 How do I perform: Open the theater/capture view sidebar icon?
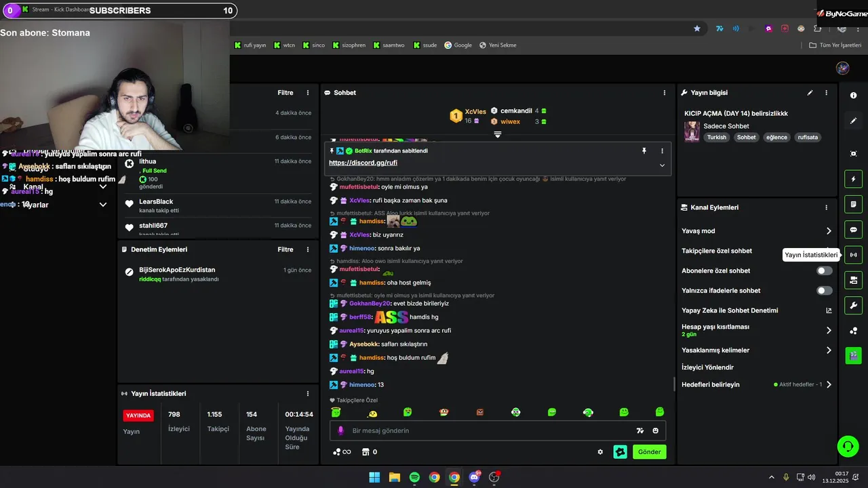pyautogui.click(x=853, y=154)
